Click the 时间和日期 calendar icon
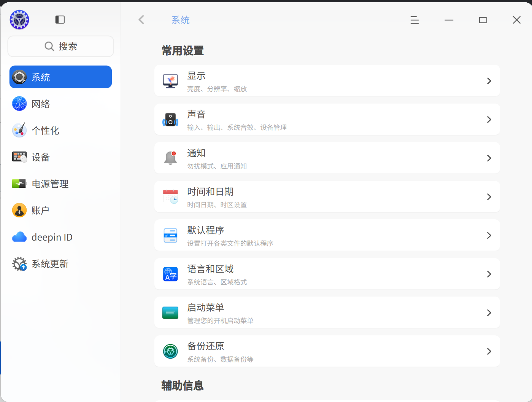532x402 pixels. [170, 197]
